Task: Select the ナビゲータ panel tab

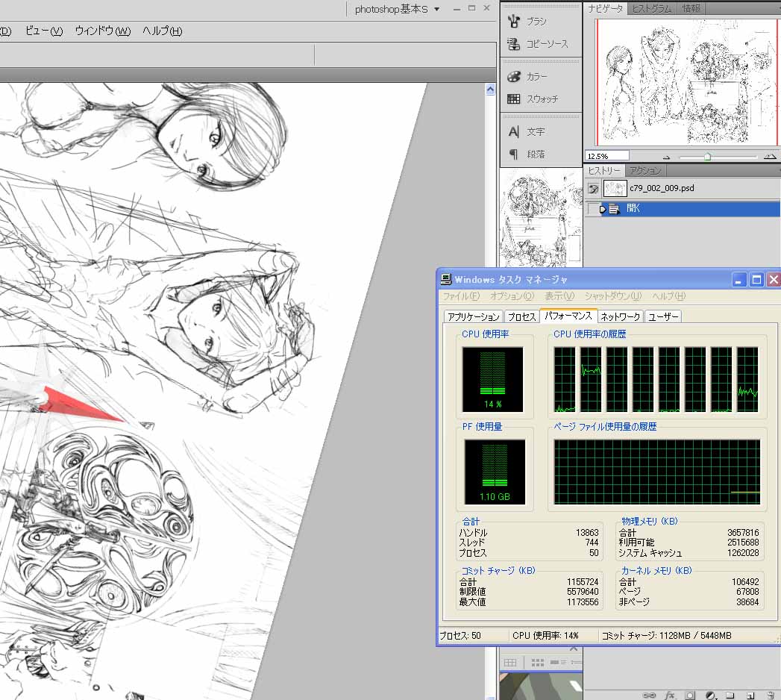Action: (x=605, y=8)
